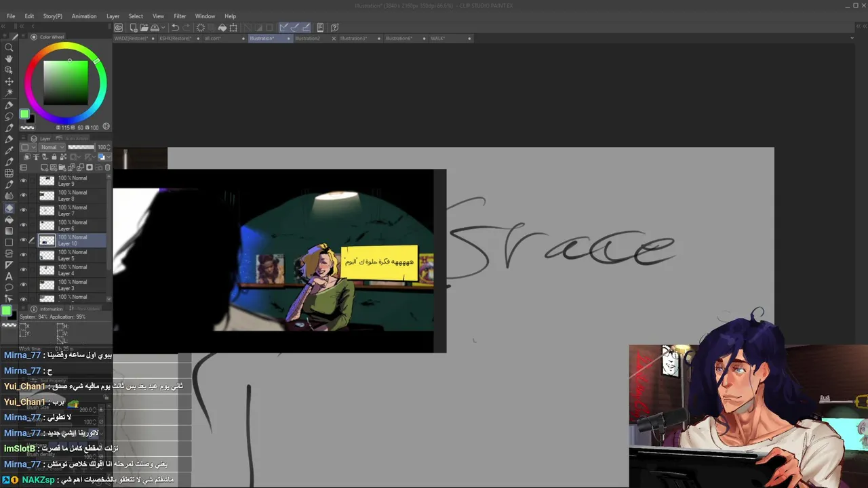Select the Balloon tool
This screenshot has width=868, height=488.
tap(9, 287)
